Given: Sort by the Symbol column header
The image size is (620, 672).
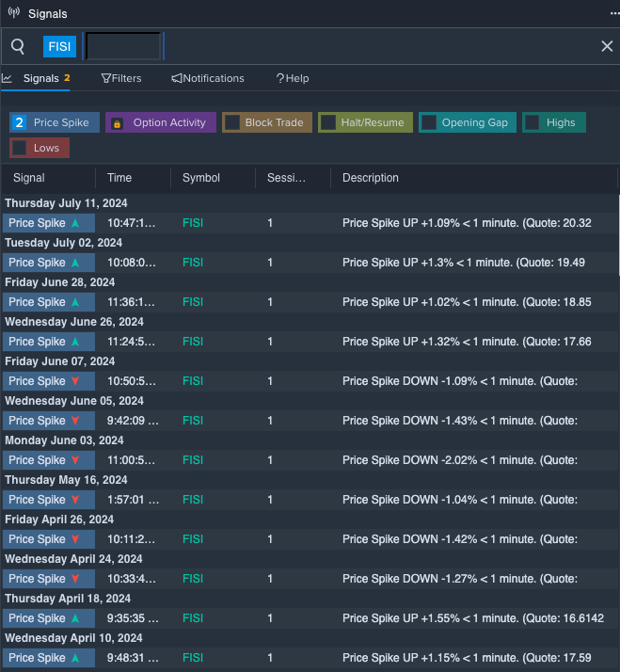Looking at the screenshot, I should click(201, 178).
